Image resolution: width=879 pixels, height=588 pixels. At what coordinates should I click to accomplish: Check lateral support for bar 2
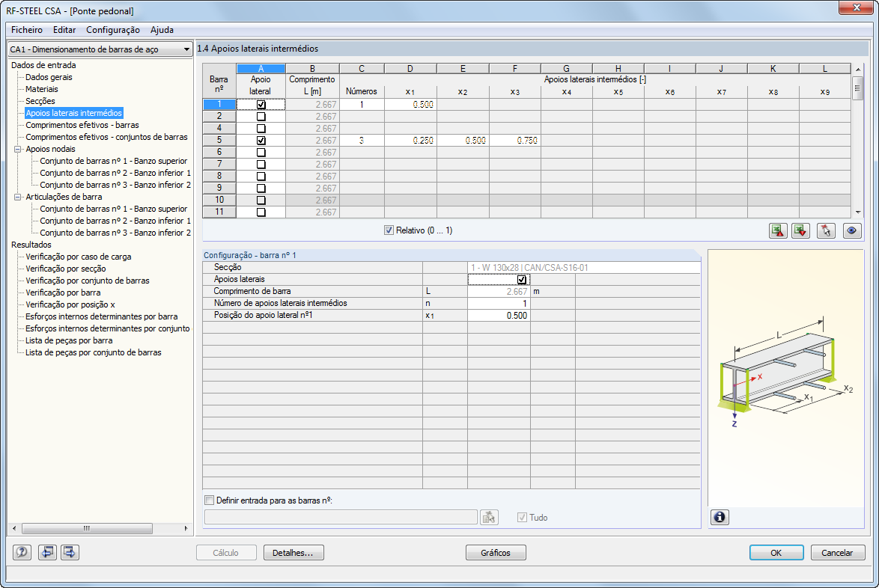(x=261, y=117)
